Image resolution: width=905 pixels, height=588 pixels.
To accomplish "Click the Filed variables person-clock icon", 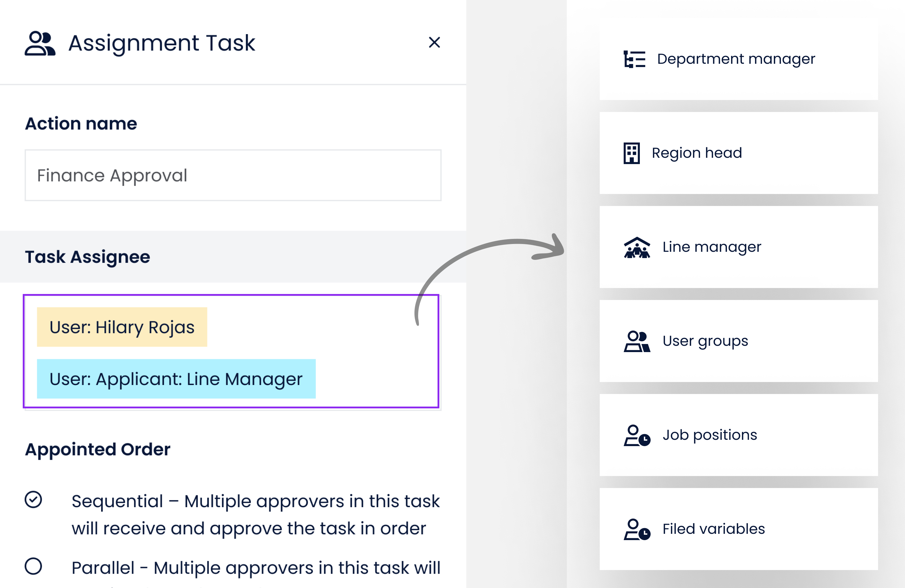I will tap(637, 529).
